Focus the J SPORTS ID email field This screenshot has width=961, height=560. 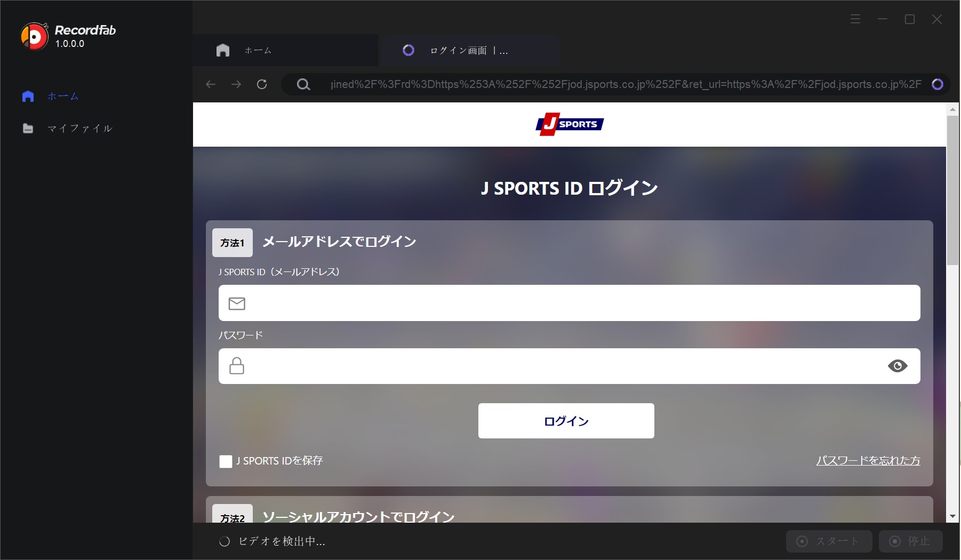[569, 303]
